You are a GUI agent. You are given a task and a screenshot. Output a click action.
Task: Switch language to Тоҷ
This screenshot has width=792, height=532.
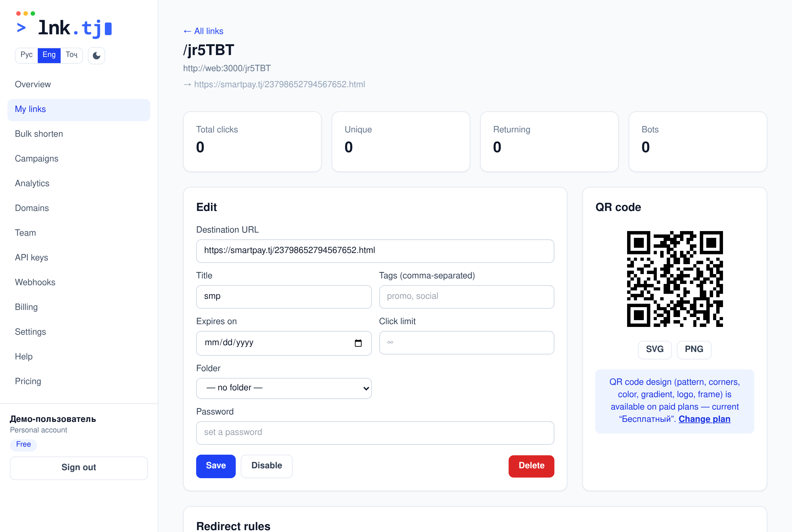71,55
